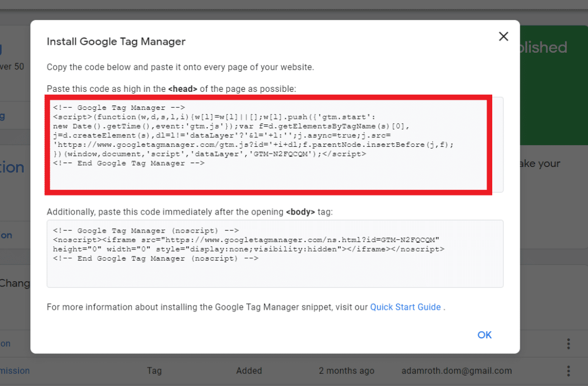Open the partially visible 'mission' link
Image resolution: width=588 pixels, height=386 pixels.
pos(15,371)
